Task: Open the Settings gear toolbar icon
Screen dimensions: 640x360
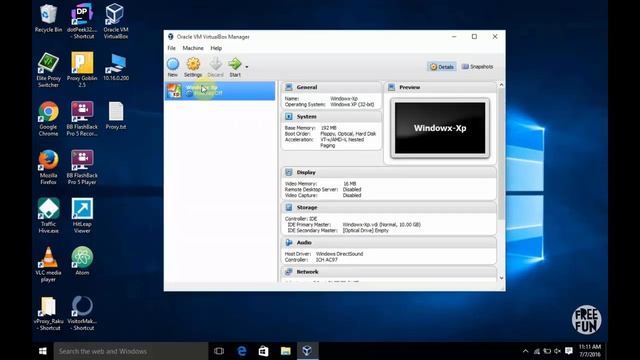Action: pos(193,67)
